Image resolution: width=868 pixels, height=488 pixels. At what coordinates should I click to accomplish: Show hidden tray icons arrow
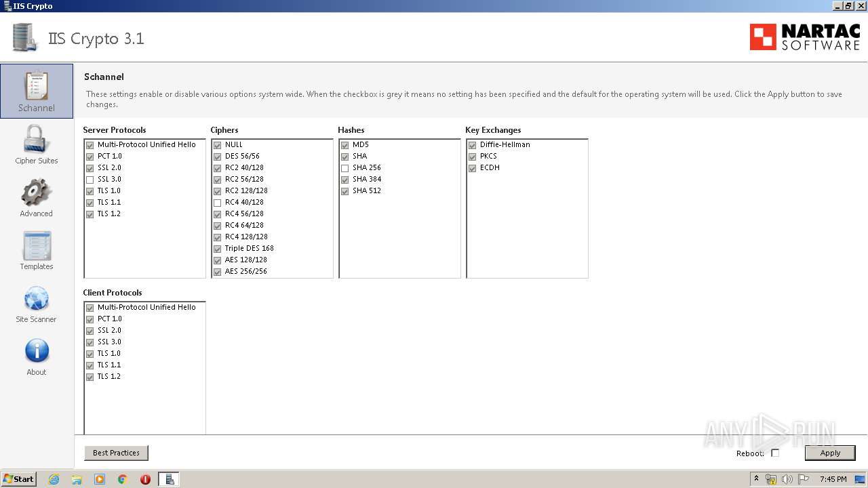click(756, 479)
